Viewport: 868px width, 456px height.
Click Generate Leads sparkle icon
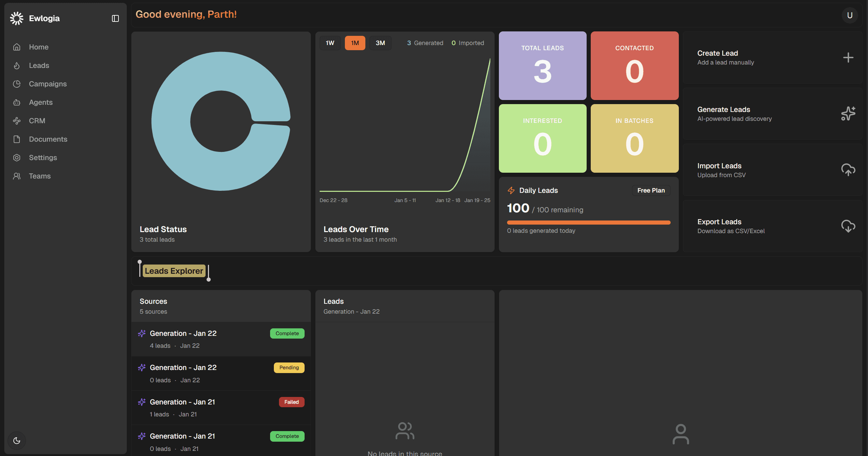coord(848,114)
